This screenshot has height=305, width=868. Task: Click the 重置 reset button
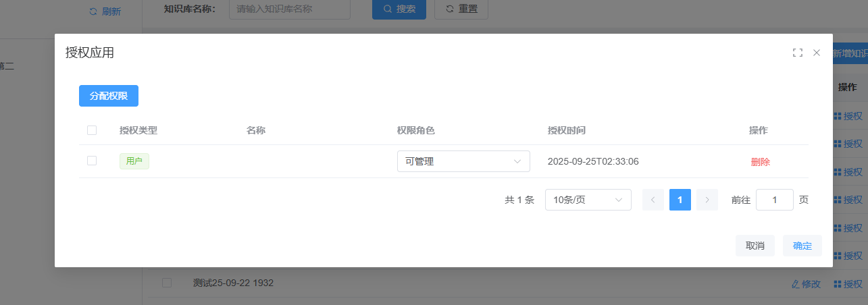point(461,9)
